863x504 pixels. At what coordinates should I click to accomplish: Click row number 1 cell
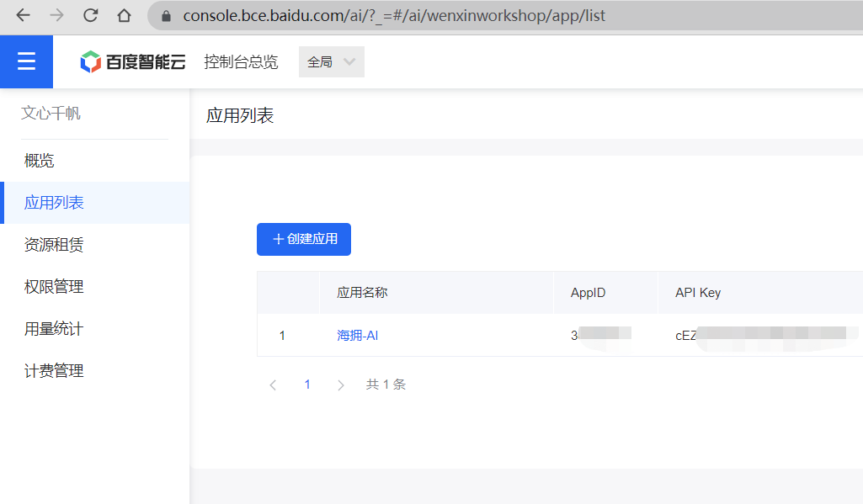click(282, 335)
